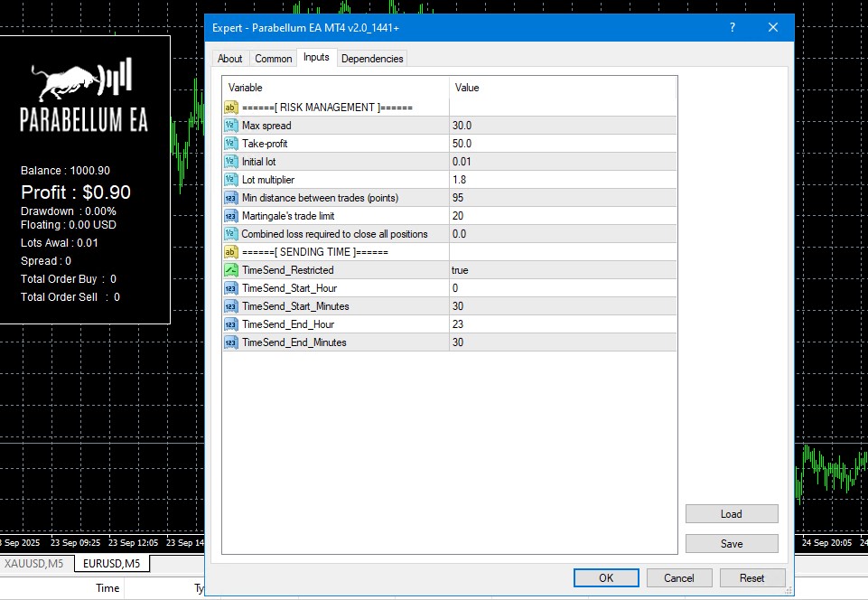Click the Lot multiplier variable icon

pyautogui.click(x=231, y=180)
